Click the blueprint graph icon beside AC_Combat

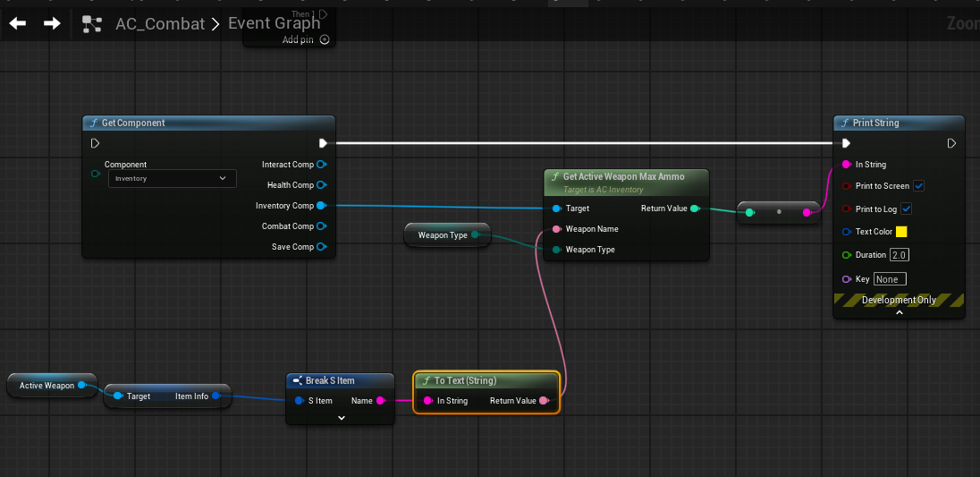[92, 24]
